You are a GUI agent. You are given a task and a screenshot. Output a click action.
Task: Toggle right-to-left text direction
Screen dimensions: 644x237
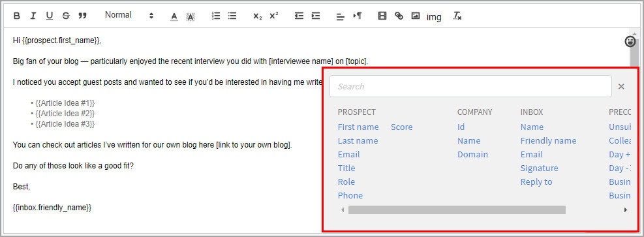point(358,16)
